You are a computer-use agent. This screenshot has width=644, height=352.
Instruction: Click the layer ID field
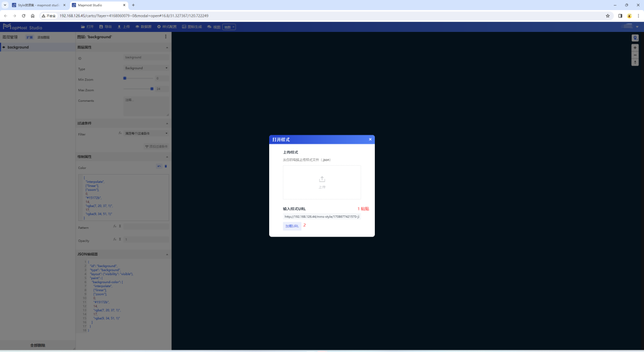[146, 58]
